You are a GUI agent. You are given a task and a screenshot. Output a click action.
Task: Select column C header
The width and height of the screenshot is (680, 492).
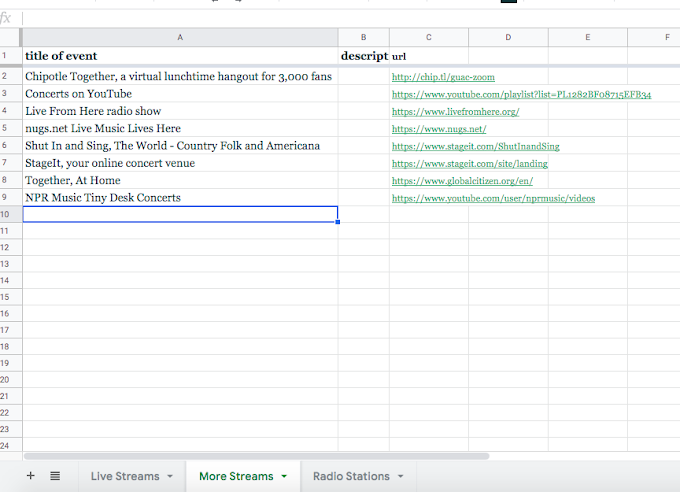[x=428, y=37]
